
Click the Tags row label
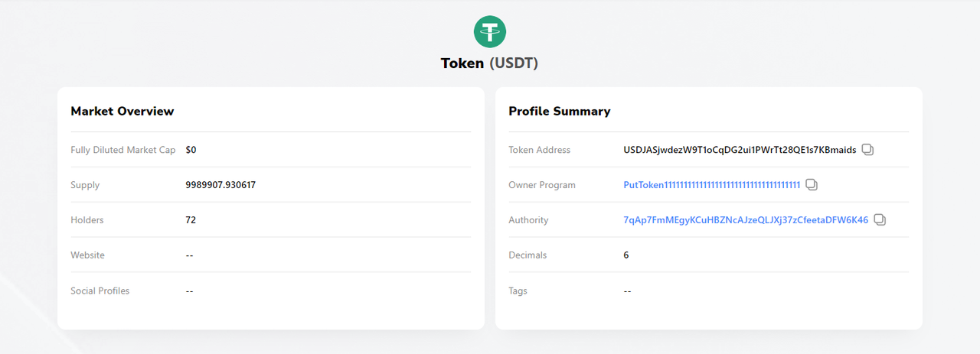pyautogui.click(x=518, y=291)
